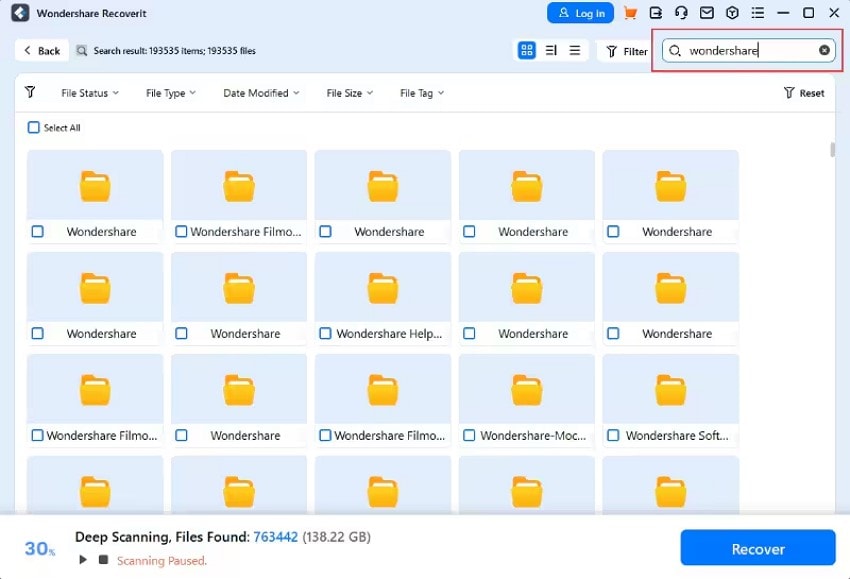Open the Wondershare Help... folder thumbnail
The image size is (850, 579).
[x=383, y=287]
